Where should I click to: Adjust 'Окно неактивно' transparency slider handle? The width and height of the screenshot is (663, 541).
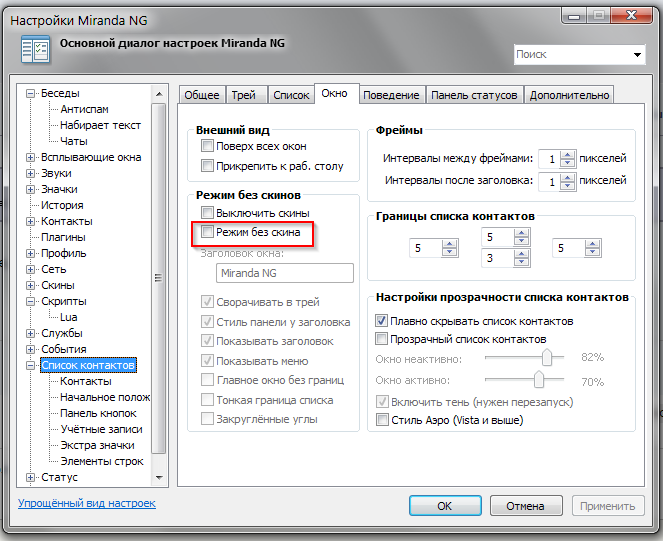[547, 357]
